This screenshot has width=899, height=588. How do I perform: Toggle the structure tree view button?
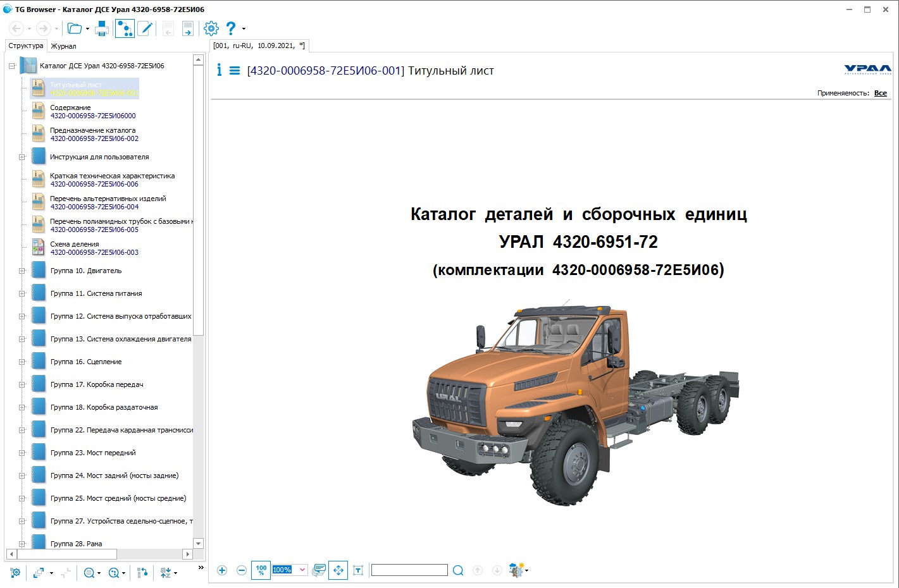125,28
